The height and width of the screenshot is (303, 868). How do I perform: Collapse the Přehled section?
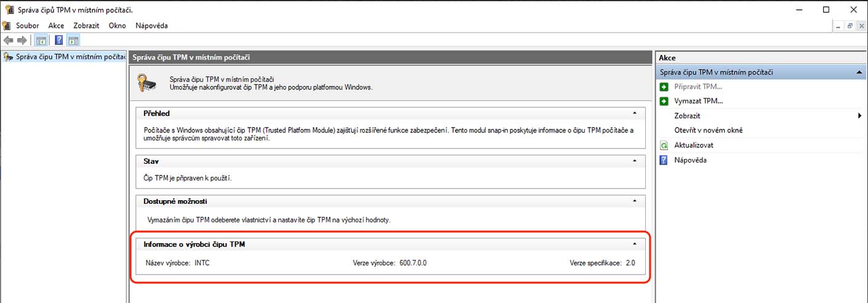click(634, 113)
